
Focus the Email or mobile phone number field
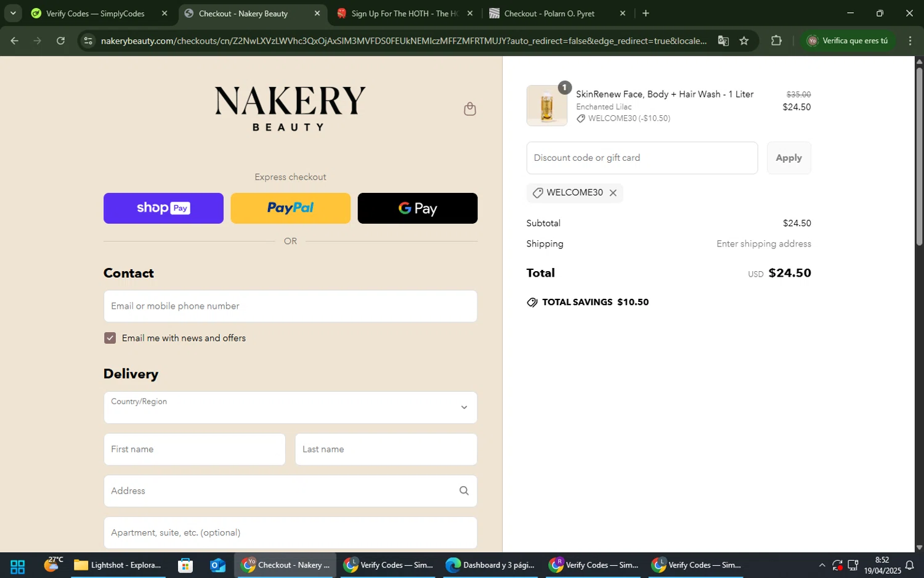[x=290, y=306]
